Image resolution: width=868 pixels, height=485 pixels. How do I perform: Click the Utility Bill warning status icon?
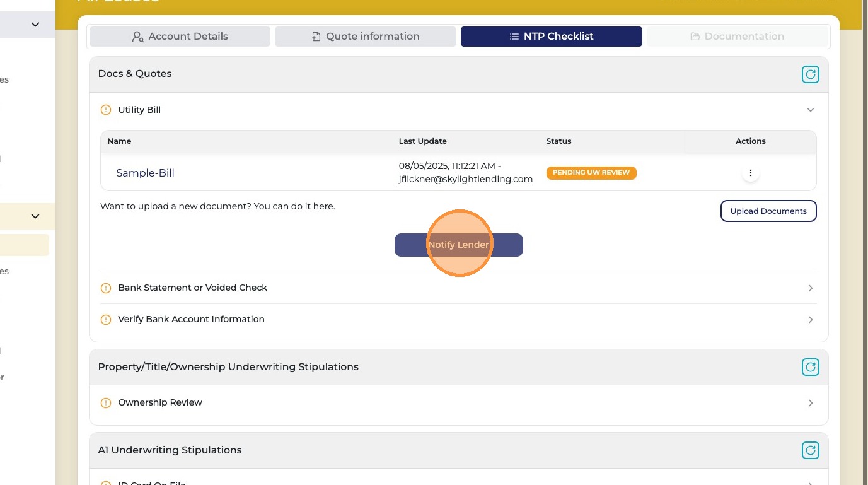coord(106,110)
